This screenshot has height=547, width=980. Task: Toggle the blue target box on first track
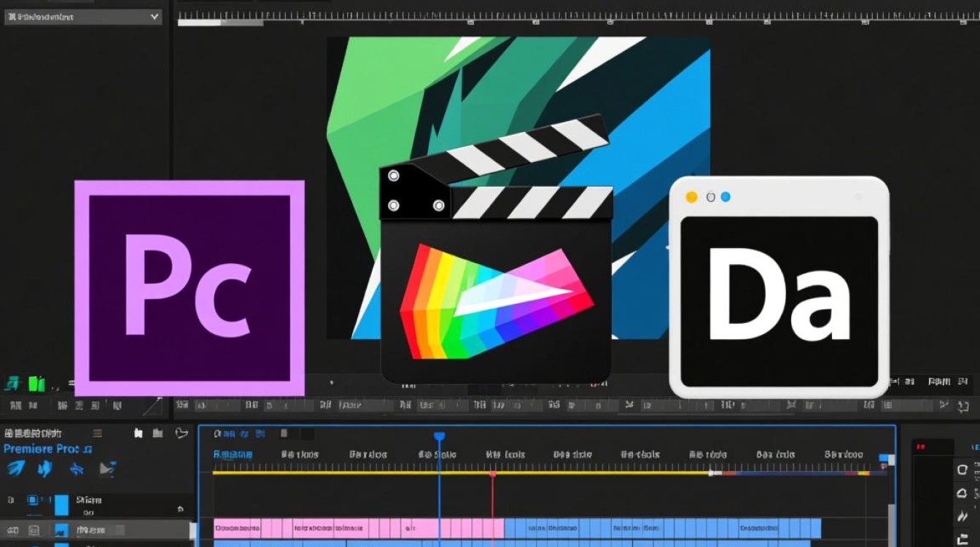pos(33,500)
